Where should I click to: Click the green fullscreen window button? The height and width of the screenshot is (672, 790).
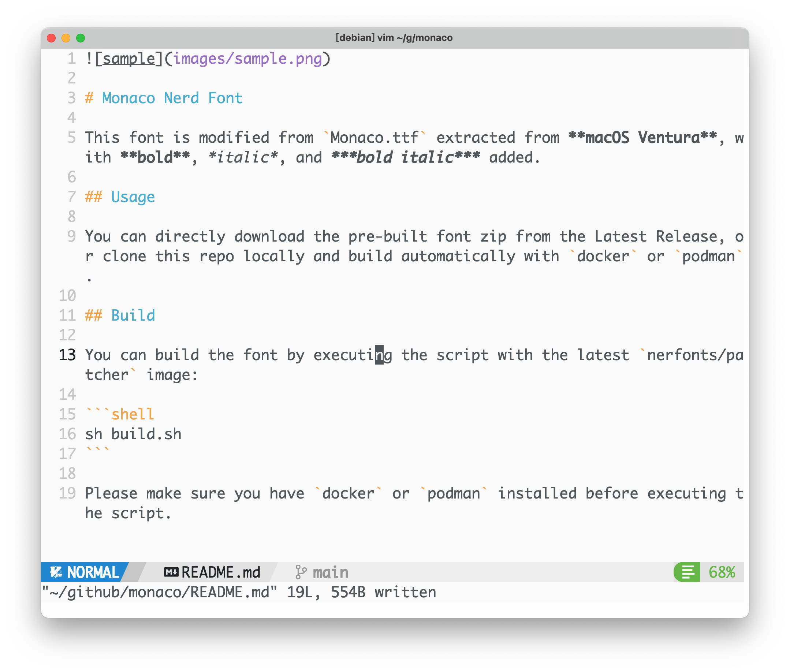pyautogui.click(x=81, y=38)
